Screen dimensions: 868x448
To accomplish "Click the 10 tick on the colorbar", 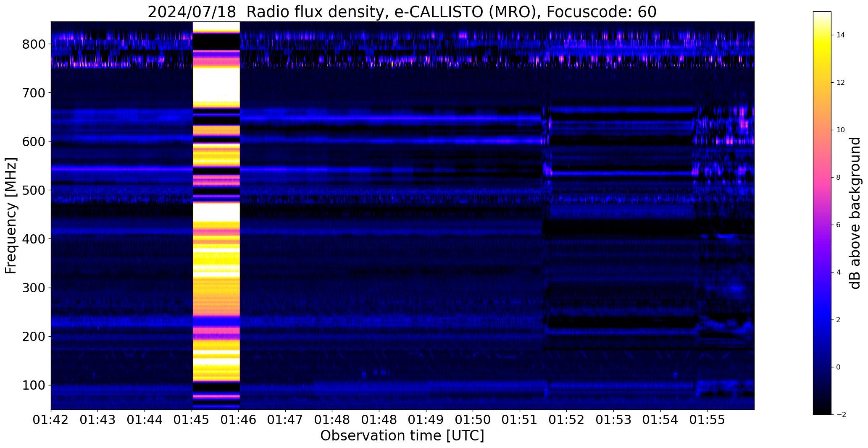I will tap(841, 130).
